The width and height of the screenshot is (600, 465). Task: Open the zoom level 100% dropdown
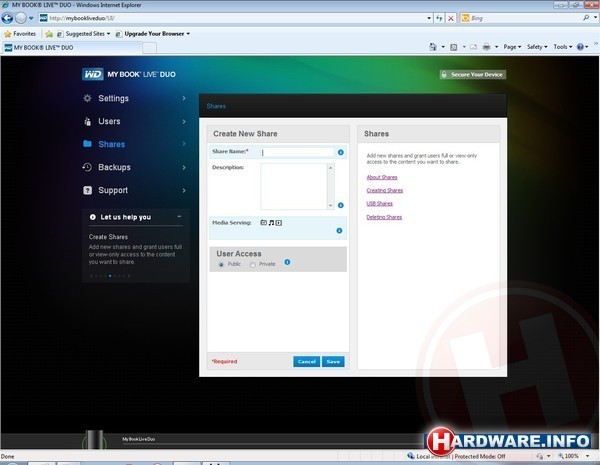click(587, 456)
